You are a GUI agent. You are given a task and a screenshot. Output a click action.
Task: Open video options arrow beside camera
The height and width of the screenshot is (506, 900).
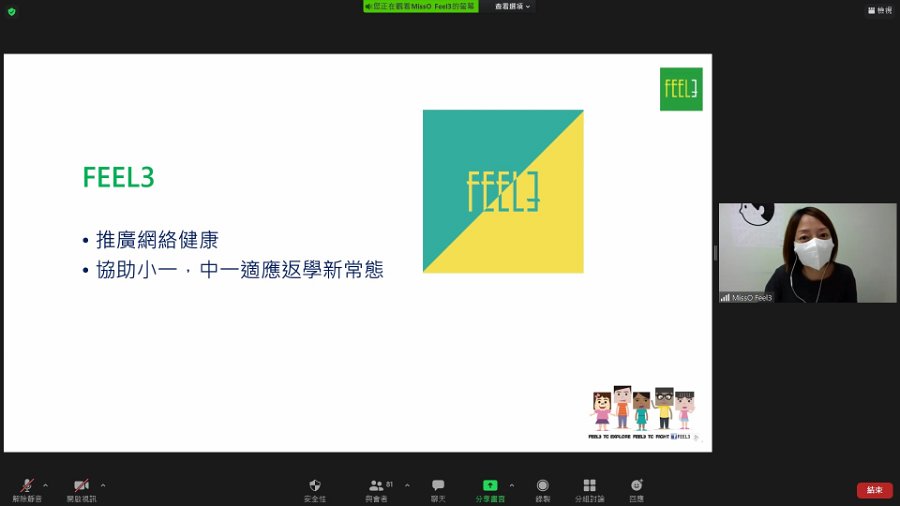[x=103, y=485]
